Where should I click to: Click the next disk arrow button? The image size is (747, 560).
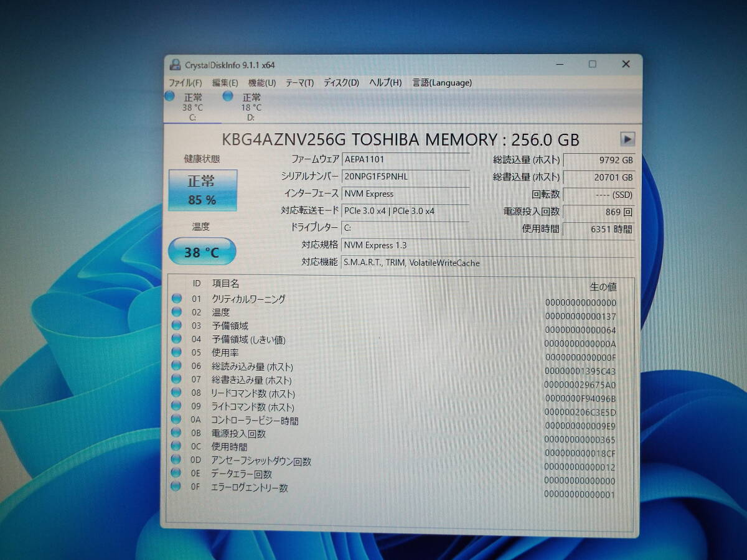(627, 139)
